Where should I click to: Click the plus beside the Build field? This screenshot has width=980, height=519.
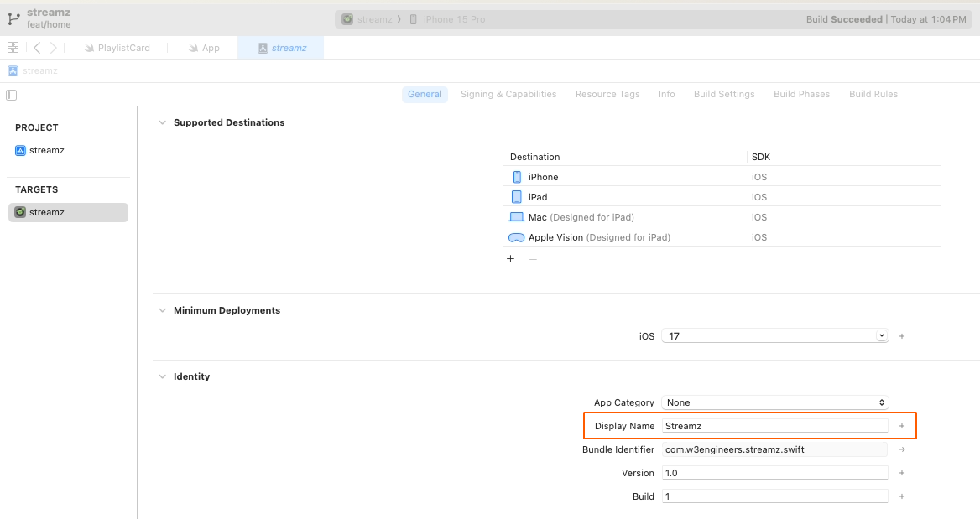(902, 496)
